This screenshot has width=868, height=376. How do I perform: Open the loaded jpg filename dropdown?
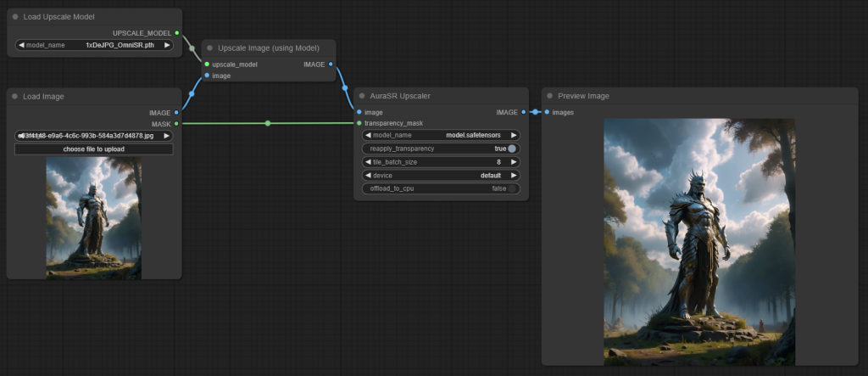click(93, 136)
